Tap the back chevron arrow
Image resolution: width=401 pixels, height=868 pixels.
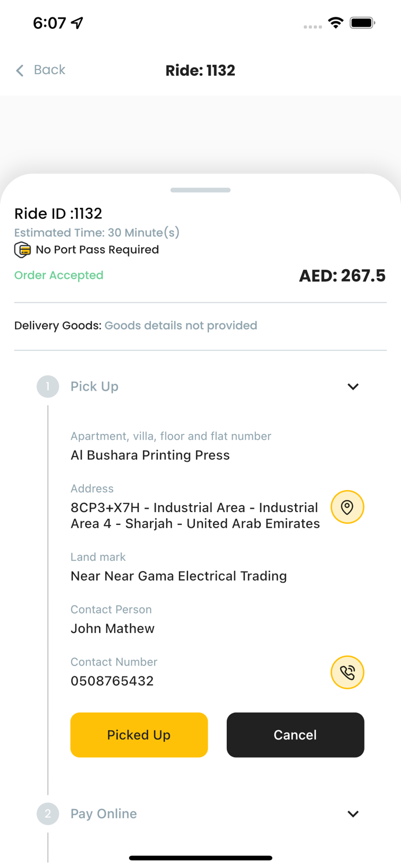coord(19,70)
